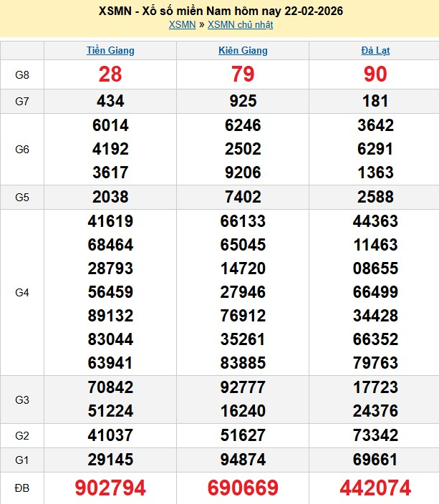This screenshot has width=439, height=504.
Task: Click the G8 number 28
Action: pyautogui.click(x=110, y=74)
